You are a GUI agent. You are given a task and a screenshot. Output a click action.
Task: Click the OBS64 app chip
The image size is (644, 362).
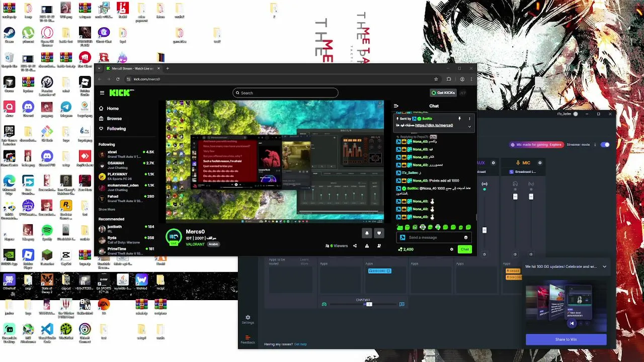tap(513, 271)
